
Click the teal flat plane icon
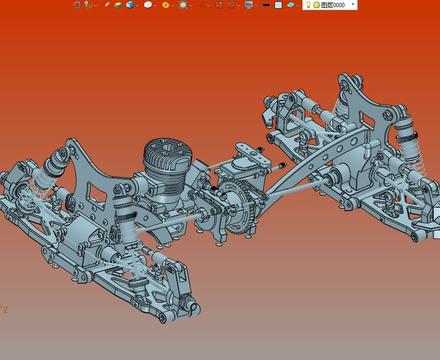(x=291, y=5)
